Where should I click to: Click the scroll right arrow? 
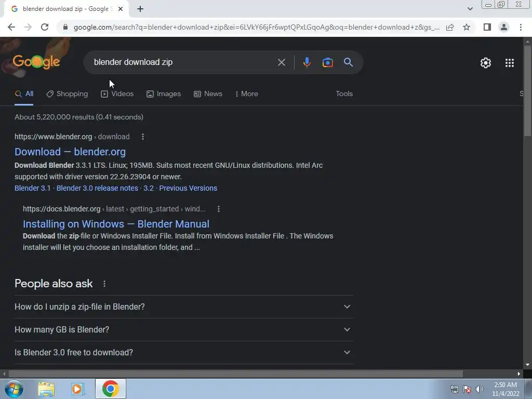coord(519,374)
